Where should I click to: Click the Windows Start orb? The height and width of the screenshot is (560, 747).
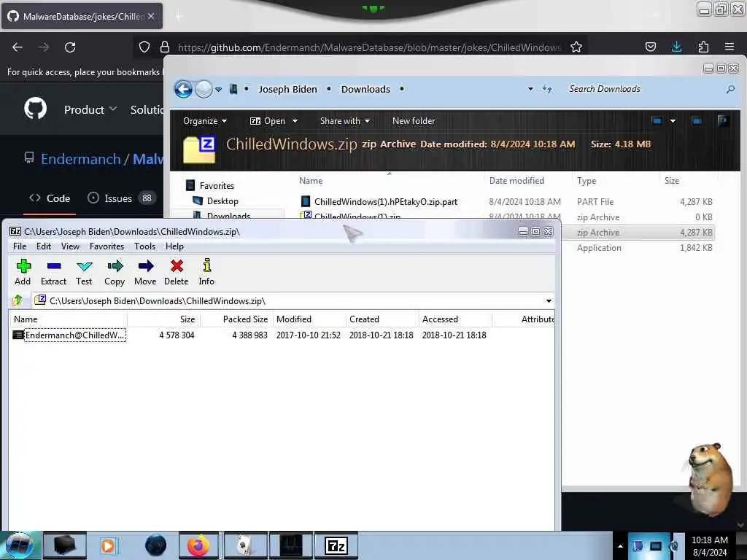(x=20, y=545)
